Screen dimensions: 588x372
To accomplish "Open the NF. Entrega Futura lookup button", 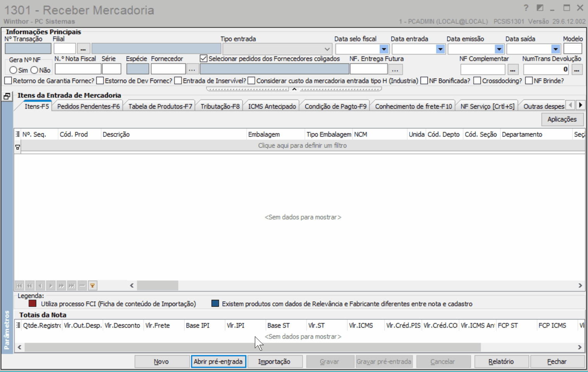I will [x=395, y=69].
